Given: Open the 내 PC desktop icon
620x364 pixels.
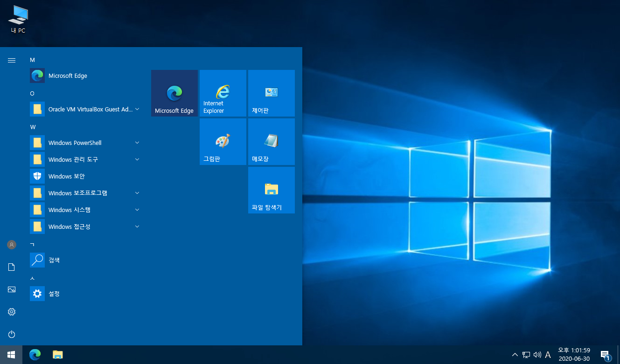Looking at the screenshot, I should coord(18,20).
